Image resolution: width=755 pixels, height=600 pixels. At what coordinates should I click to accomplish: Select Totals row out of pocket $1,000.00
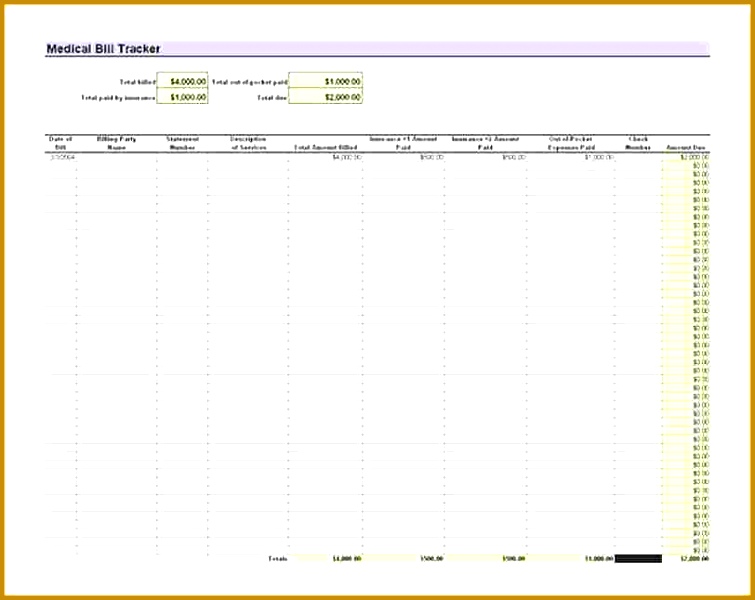(571, 559)
